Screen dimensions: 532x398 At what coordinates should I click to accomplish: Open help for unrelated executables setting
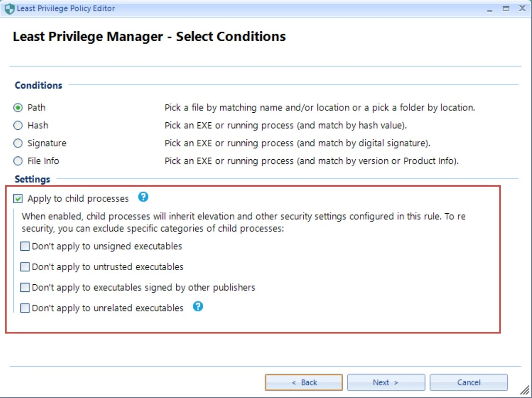[198, 307]
